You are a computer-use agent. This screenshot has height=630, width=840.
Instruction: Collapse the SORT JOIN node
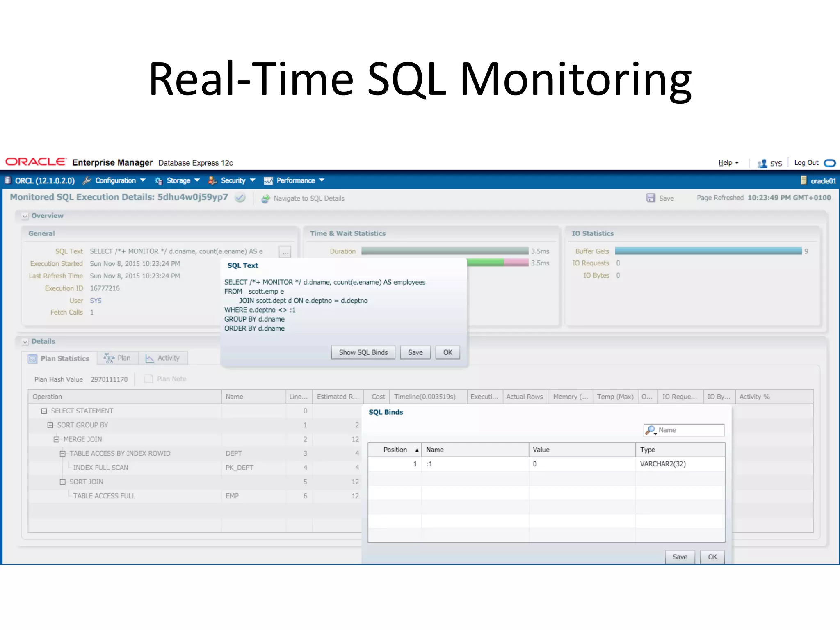point(62,482)
